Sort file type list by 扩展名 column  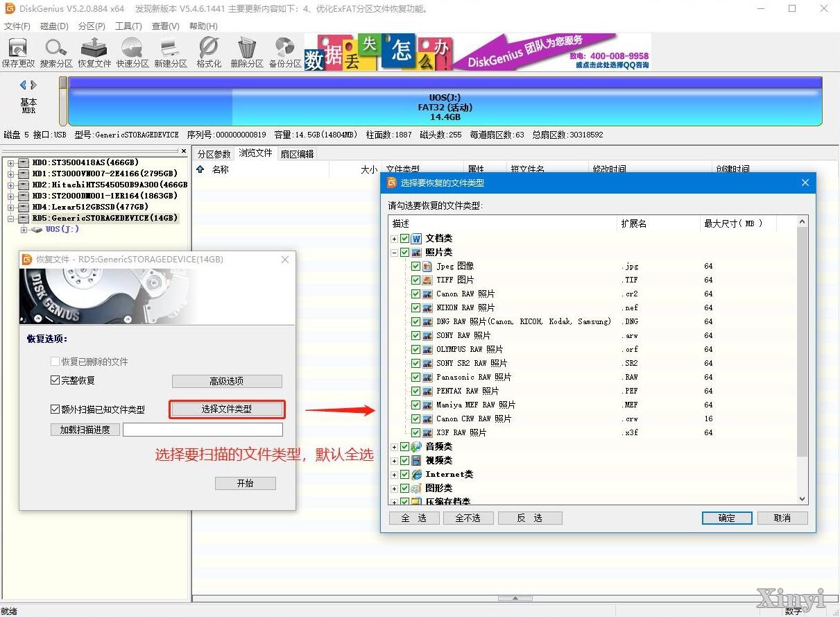658,223
